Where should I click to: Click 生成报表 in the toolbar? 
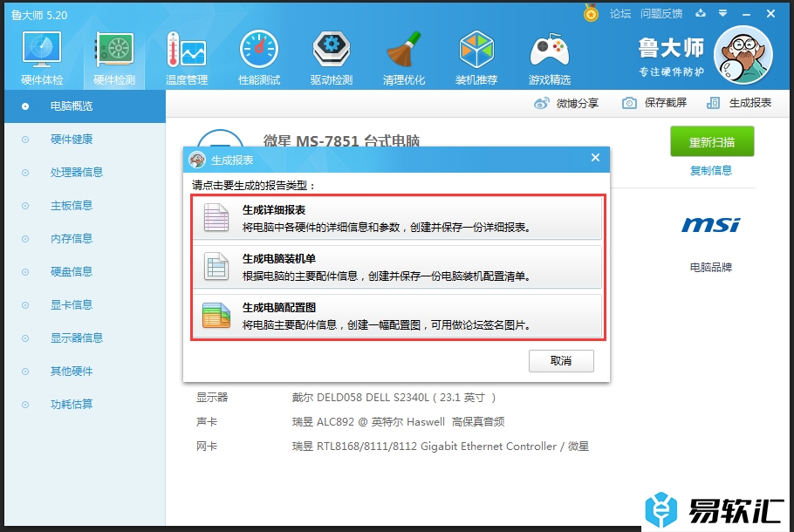[x=739, y=103]
